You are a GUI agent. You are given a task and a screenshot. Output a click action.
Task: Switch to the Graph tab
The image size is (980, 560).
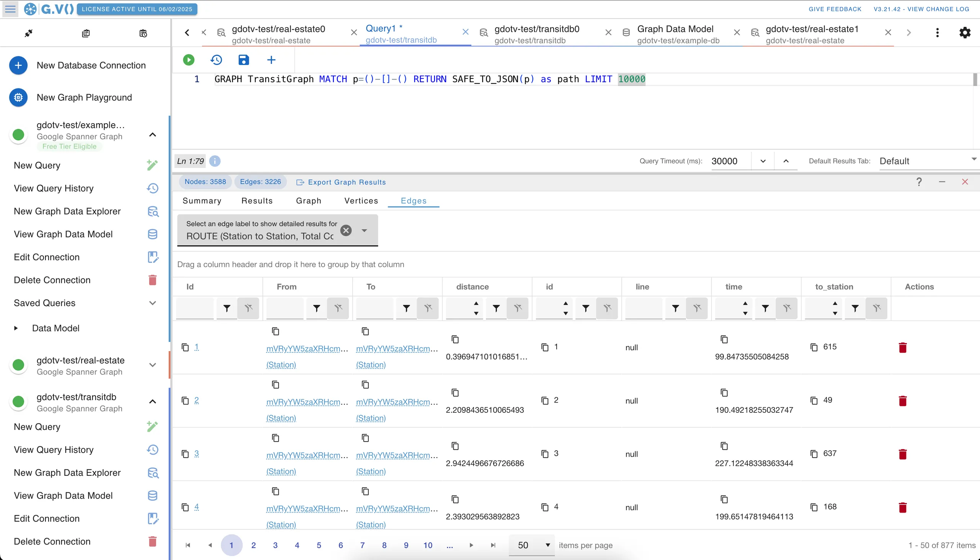309,201
